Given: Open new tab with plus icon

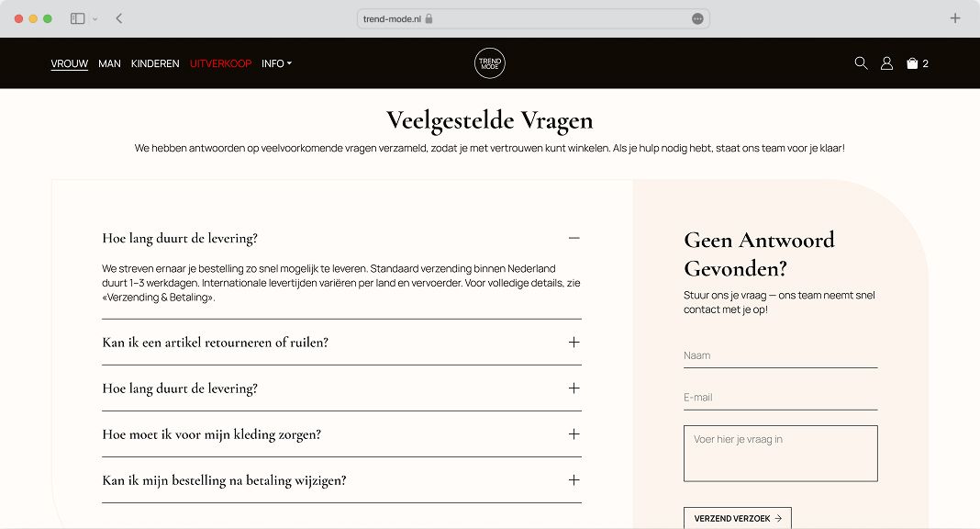Looking at the screenshot, I should [x=955, y=18].
